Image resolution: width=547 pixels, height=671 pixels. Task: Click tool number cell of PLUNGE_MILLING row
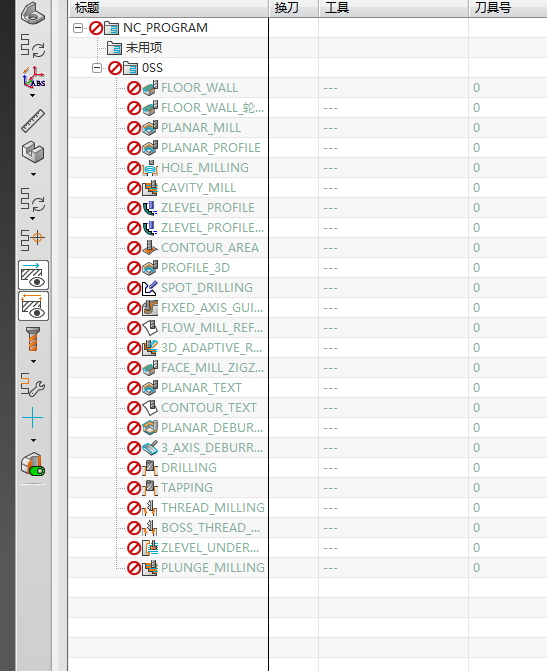(508, 568)
